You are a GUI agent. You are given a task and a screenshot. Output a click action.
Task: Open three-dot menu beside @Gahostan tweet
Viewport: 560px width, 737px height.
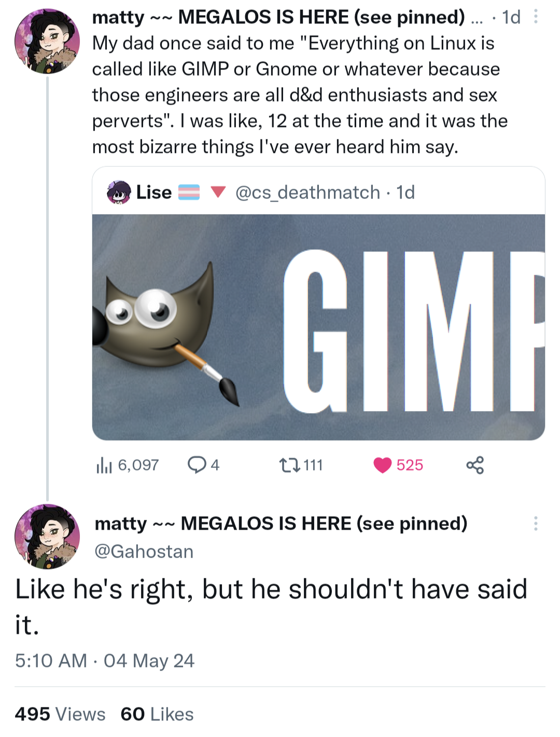pyautogui.click(x=536, y=523)
